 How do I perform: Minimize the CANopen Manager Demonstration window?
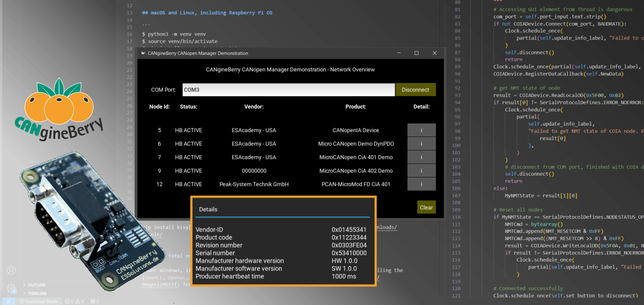(399, 53)
